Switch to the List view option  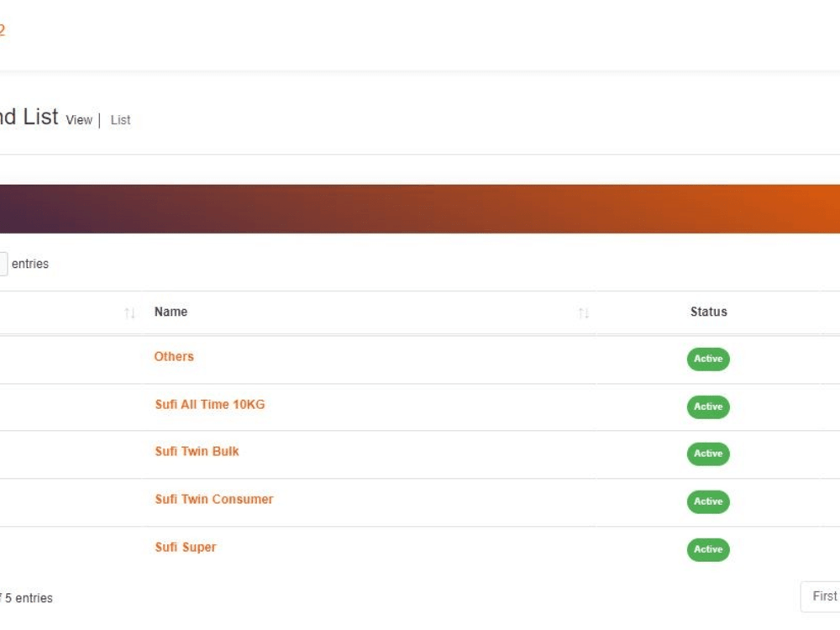click(119, 120)
